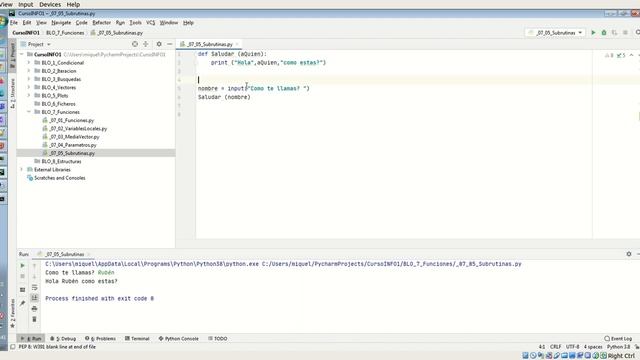Expand the BLO_1_Condicional folder

point(29,63)
